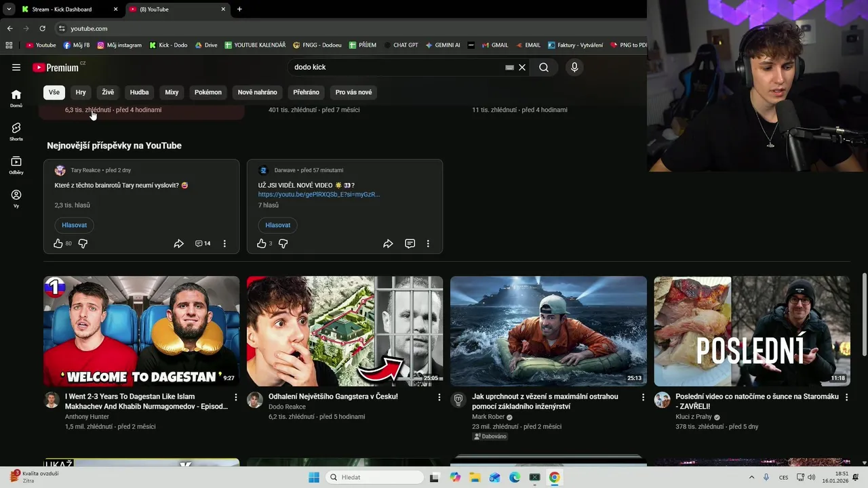Open the Kick - Dodo bookmark
868x488 pixels.
(x=168, y=45)
